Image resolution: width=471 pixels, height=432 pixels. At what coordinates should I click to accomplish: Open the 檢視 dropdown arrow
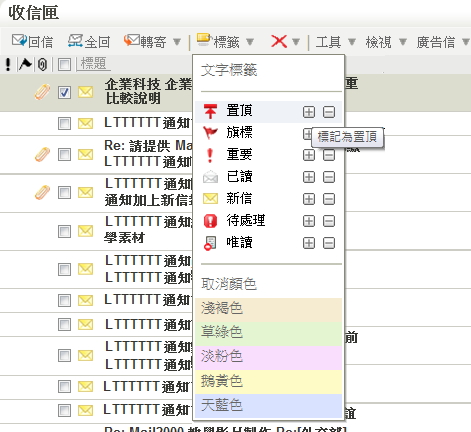(x=403, y=42)
